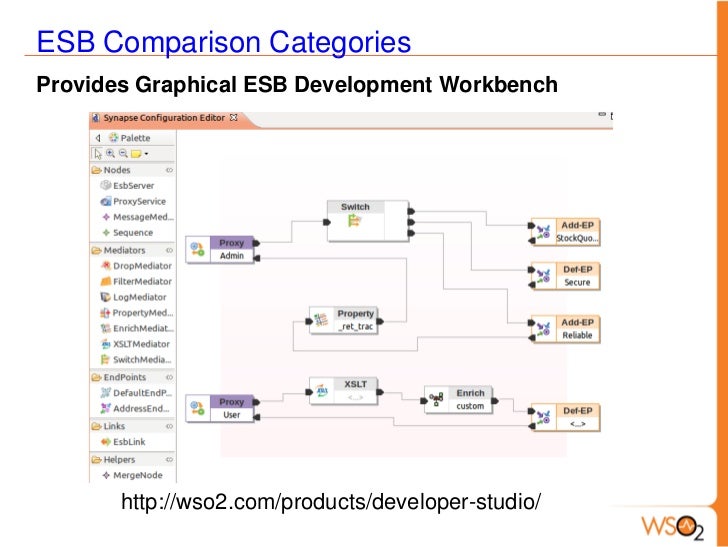The image size is (728, 547).
Task: Pin the Links group open
Action: click(x=169, y=426)
